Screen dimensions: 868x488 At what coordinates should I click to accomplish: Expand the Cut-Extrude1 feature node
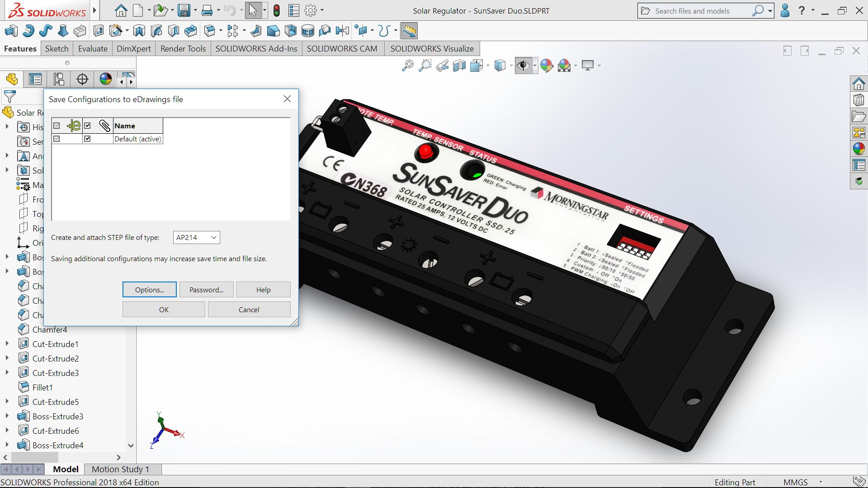click(x=7, y=344)
